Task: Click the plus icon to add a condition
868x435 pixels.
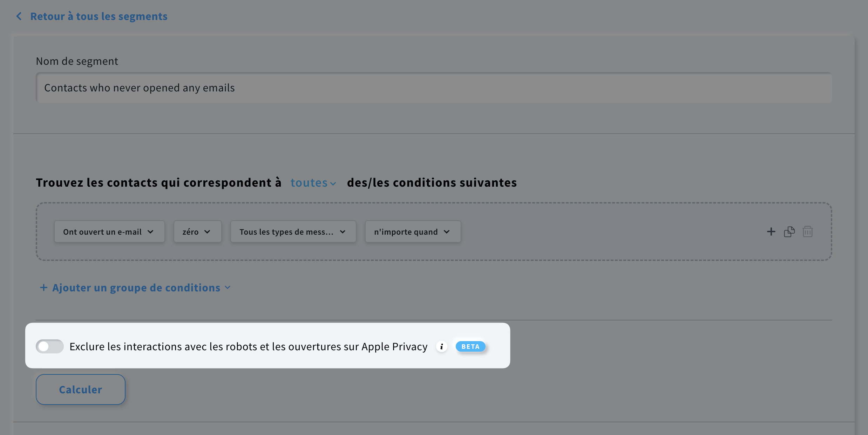Action: point(771,232)
